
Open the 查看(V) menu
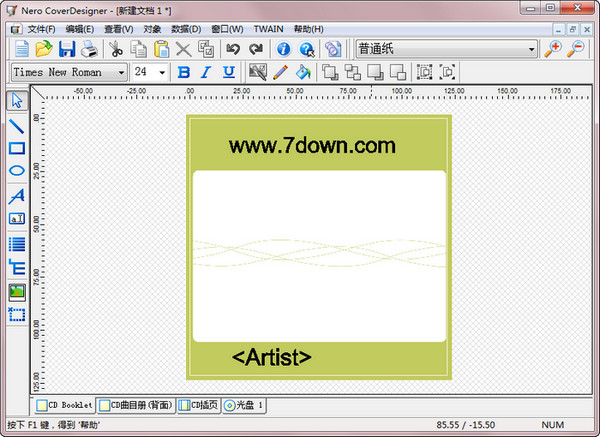pyautogui.click(x=119, y=29)
